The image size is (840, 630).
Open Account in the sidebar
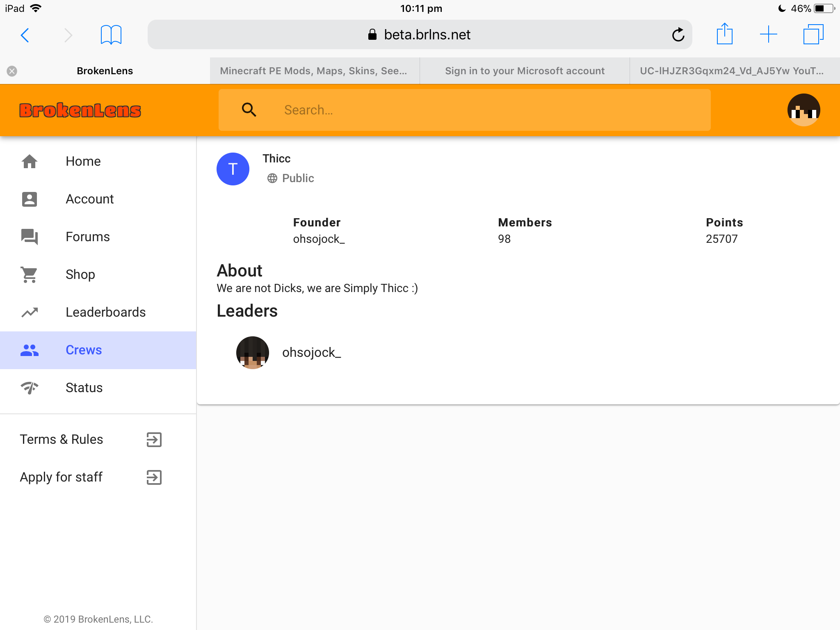(98, 199)
